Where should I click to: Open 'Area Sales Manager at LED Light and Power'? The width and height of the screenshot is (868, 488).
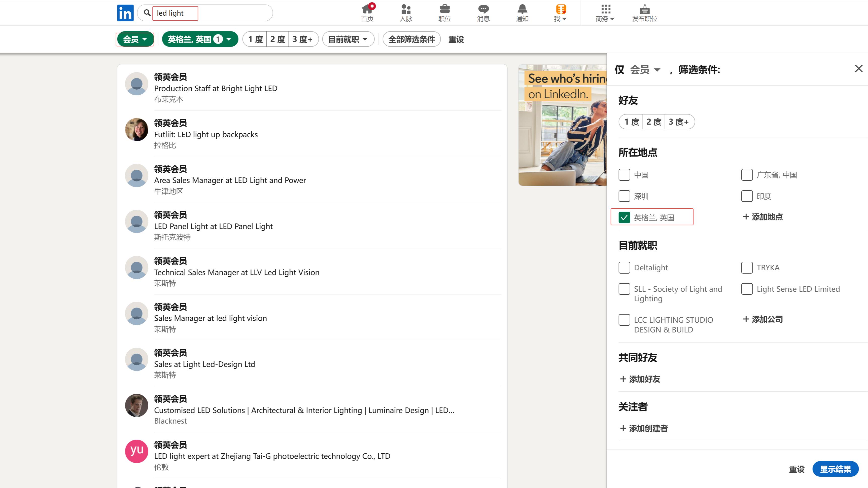tap(230, 180)
